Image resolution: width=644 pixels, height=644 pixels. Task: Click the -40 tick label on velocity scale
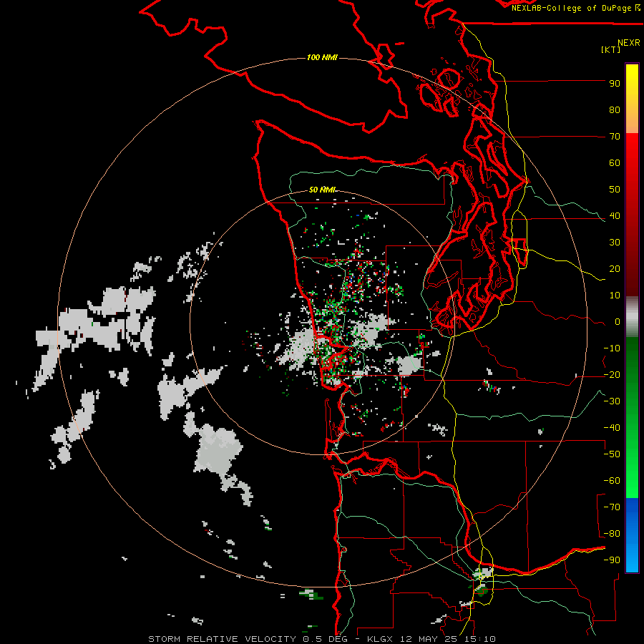(612, 428)
